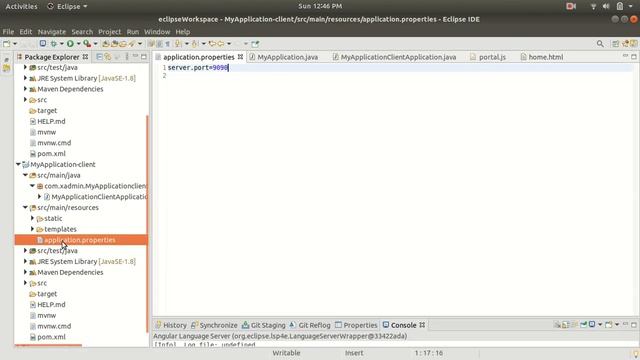Open the Git Staging view tab
Viewport: 640px width, 360px height.
pos(264,325)
